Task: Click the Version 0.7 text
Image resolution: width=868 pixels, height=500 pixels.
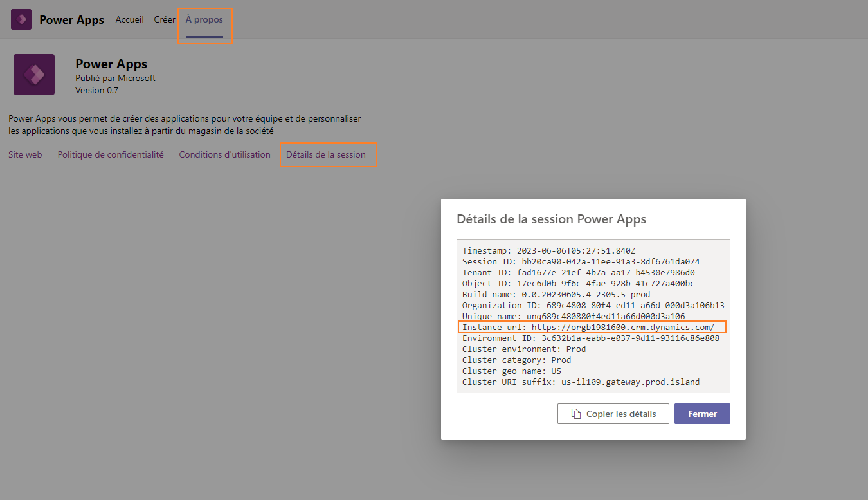Action: (x=97, y=90)
